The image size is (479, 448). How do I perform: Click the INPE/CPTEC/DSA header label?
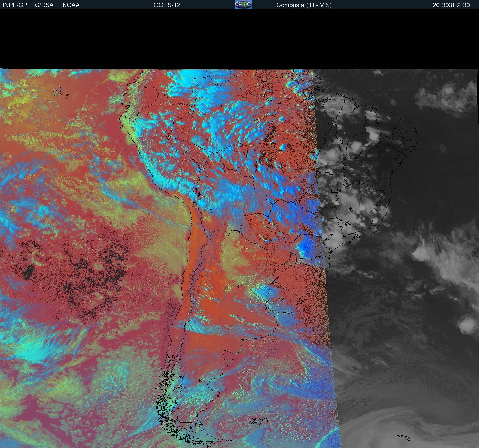[x=28, y=5]
